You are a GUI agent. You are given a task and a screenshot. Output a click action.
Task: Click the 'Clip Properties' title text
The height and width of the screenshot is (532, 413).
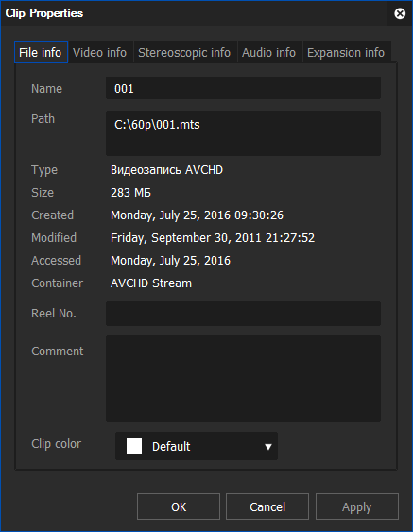[x=44, y=13]
